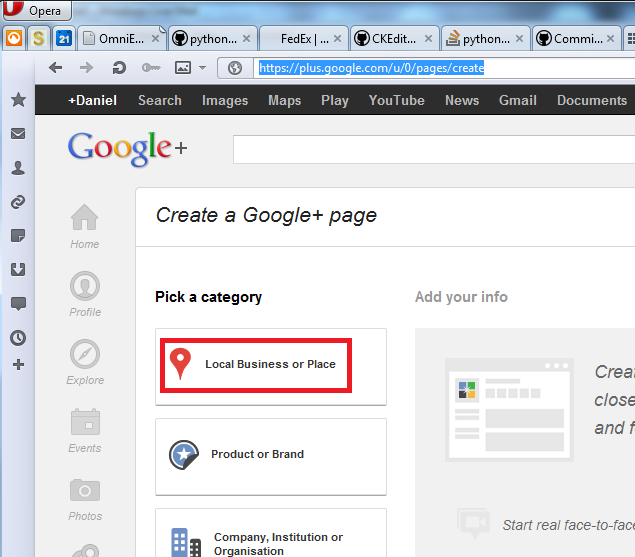Screen dimensions: 635x557
Task: Open Gmail in Google bar
Action: pos(518,100)
